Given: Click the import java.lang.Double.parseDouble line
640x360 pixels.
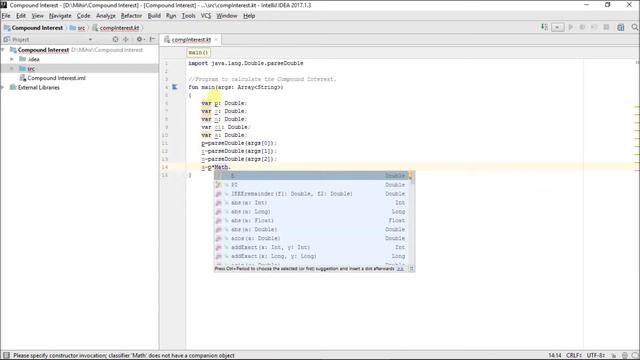Looking at the screenshot, I should coord(246,63).
